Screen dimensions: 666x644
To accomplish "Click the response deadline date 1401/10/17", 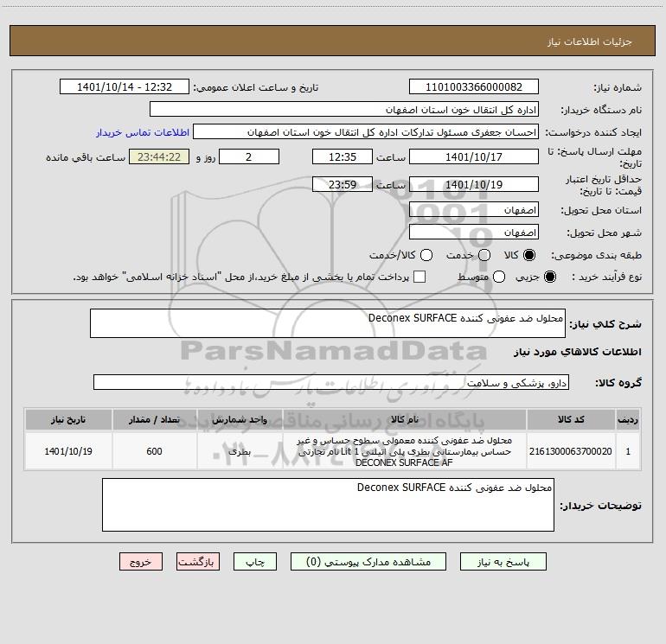I will (x=474, y=156).
